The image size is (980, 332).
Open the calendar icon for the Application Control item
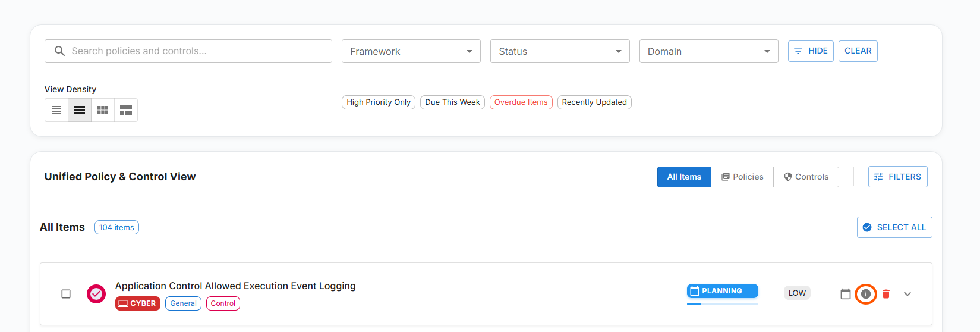point(846,294)
